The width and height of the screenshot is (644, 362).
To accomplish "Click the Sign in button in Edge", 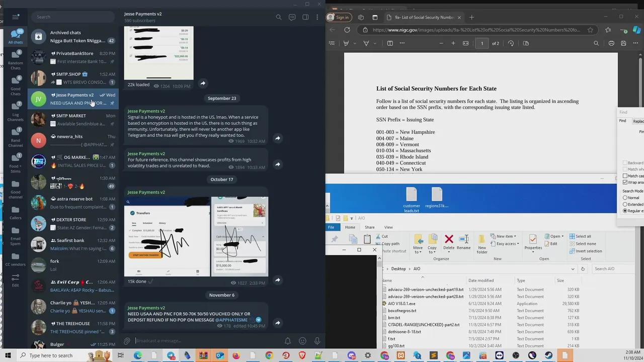I will 339,17.
